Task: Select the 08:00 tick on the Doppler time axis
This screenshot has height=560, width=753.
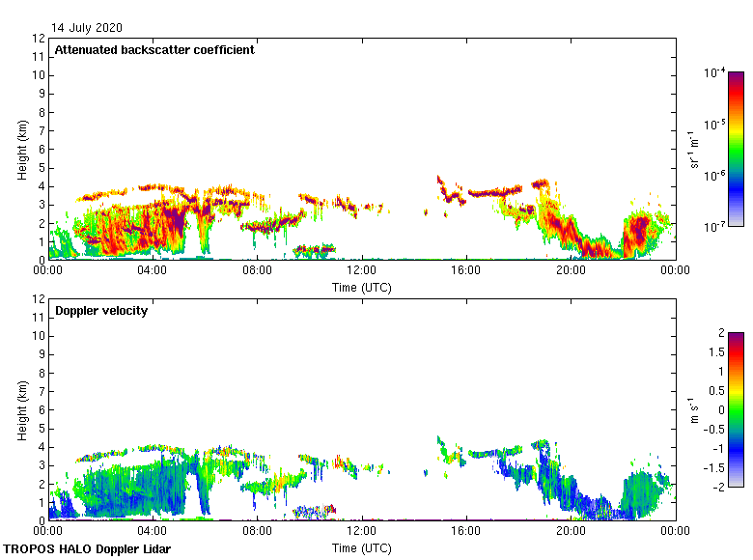Action: (257, 532)
